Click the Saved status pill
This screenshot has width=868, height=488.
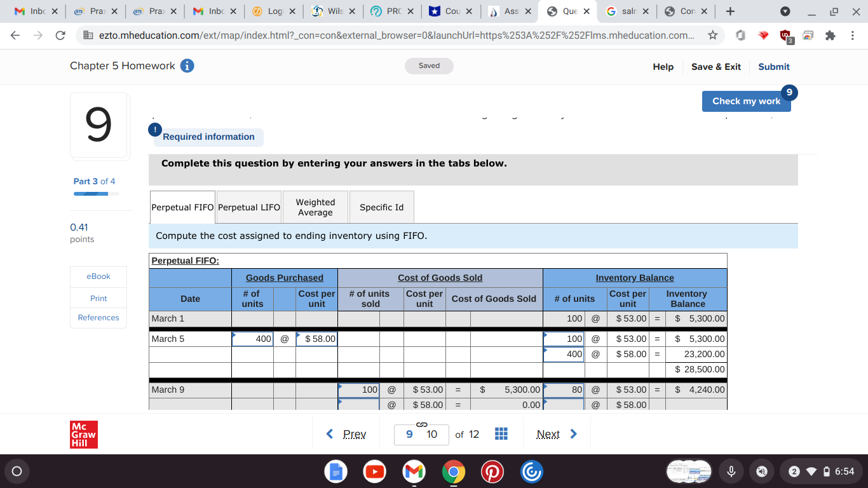click(x=429, y=66)
